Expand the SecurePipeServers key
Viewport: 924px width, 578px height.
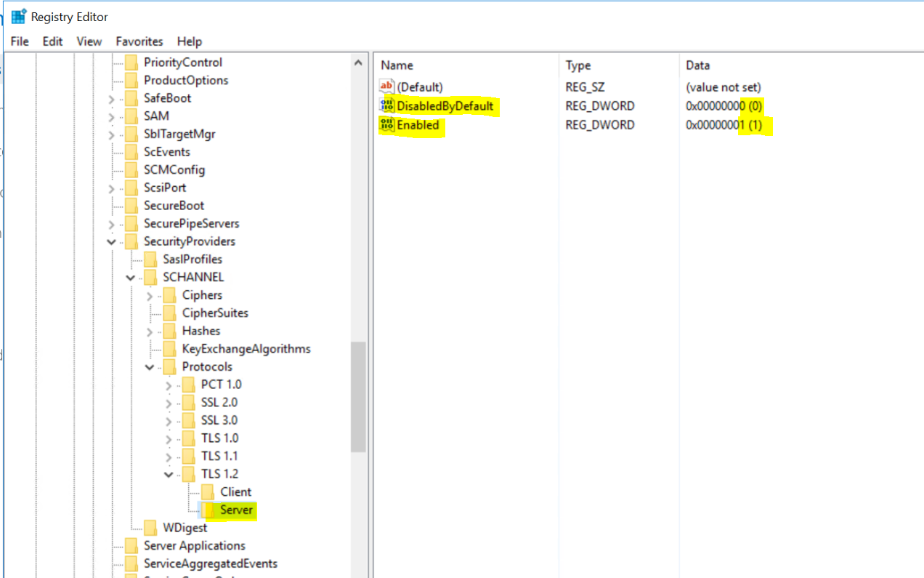(111, 224)
